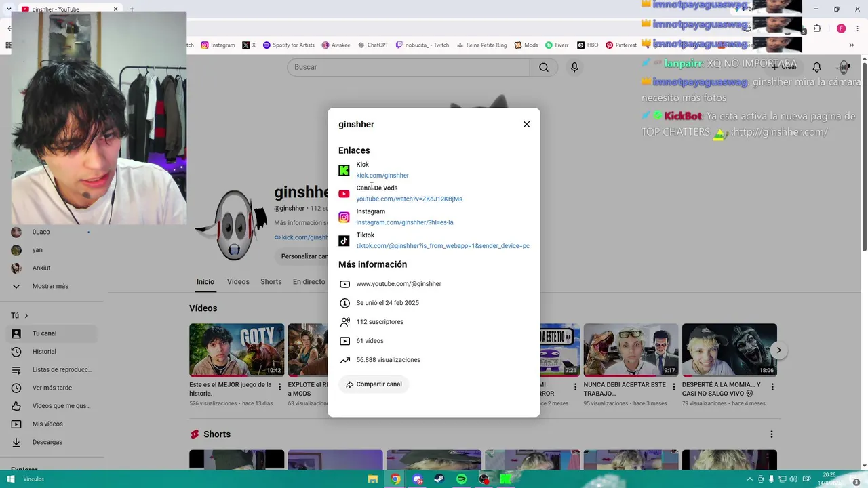Open the 18:06 mummy video thumbnail

tap(730, 350)
